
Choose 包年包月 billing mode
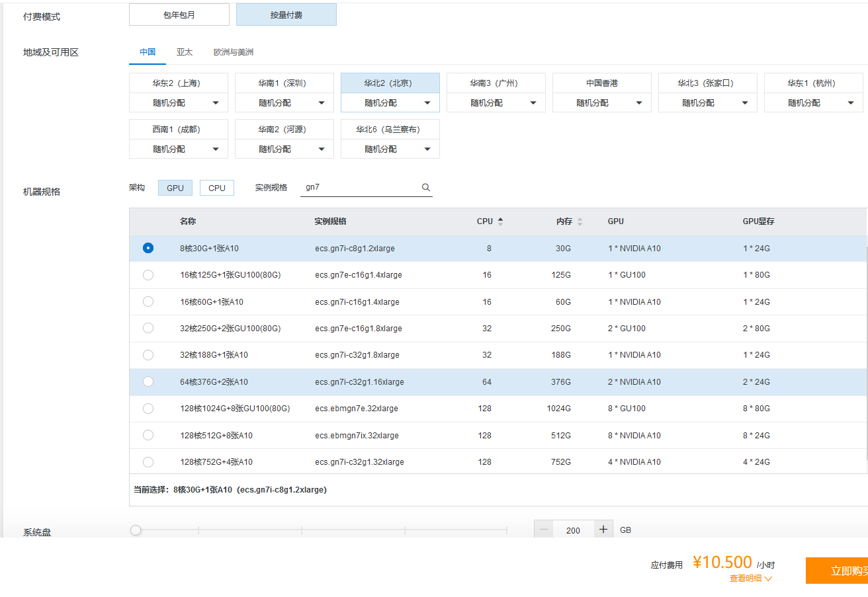tap(179, 15)
